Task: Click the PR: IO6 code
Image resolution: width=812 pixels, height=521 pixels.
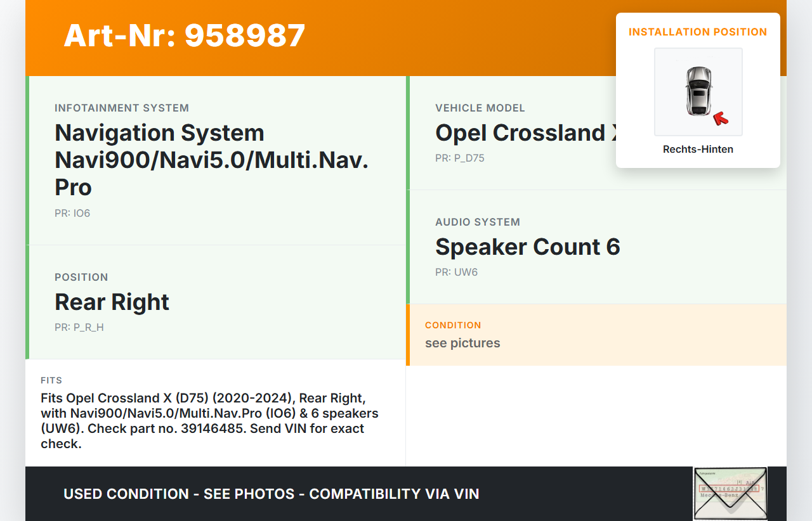Action: point(72,213)
